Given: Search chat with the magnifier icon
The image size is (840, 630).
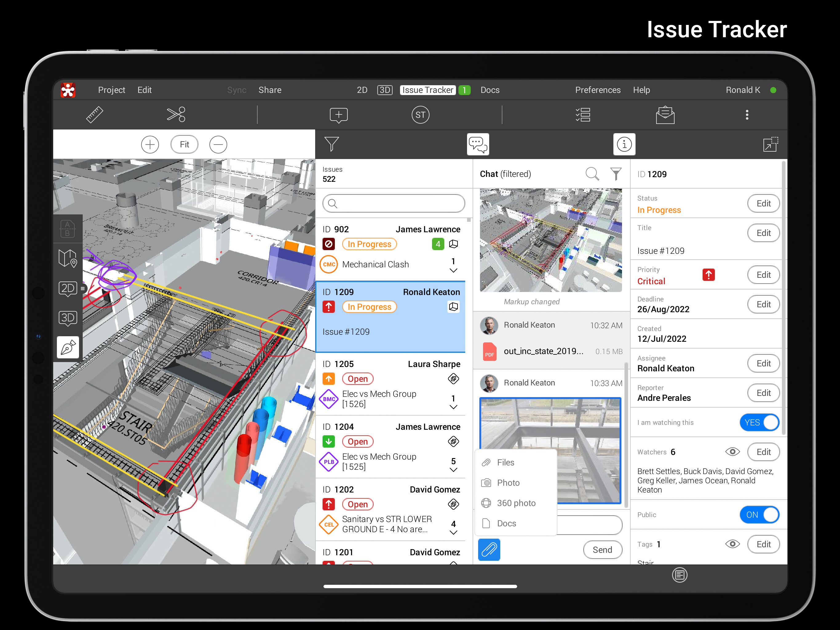Looking at the screenshot, I should 592,174.
